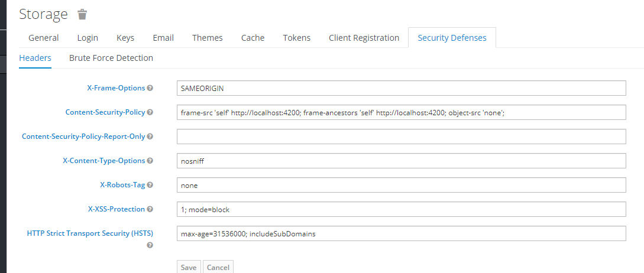The height and width of the screenshot is (273, 644).
Task: Click the X-Frame-Options input field
Action: coord(401,88)
